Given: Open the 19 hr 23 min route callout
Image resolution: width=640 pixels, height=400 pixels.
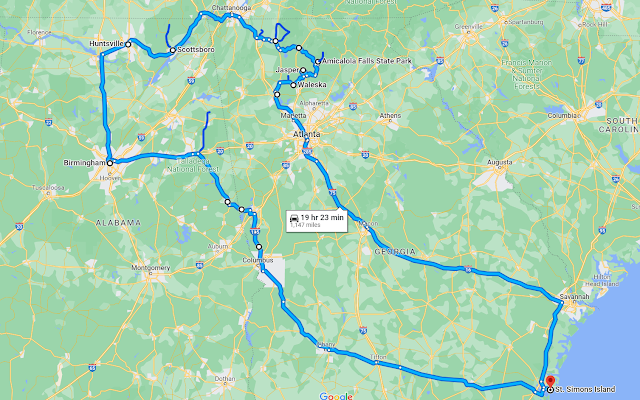Looking at the screenshot, I should pyautogui.click(x=317, y=221).
